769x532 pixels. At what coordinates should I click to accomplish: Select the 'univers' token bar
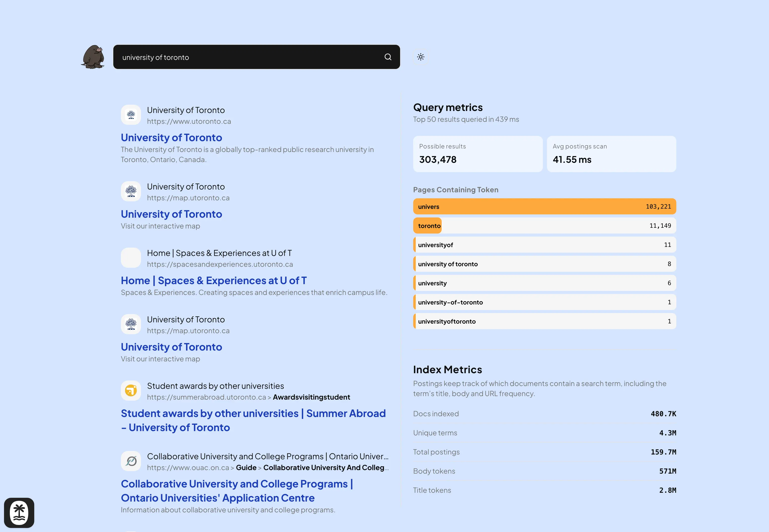545,207
